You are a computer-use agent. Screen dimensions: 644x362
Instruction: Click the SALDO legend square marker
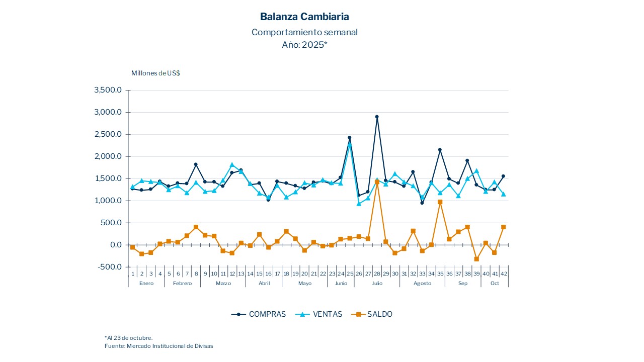pos(358,314)
